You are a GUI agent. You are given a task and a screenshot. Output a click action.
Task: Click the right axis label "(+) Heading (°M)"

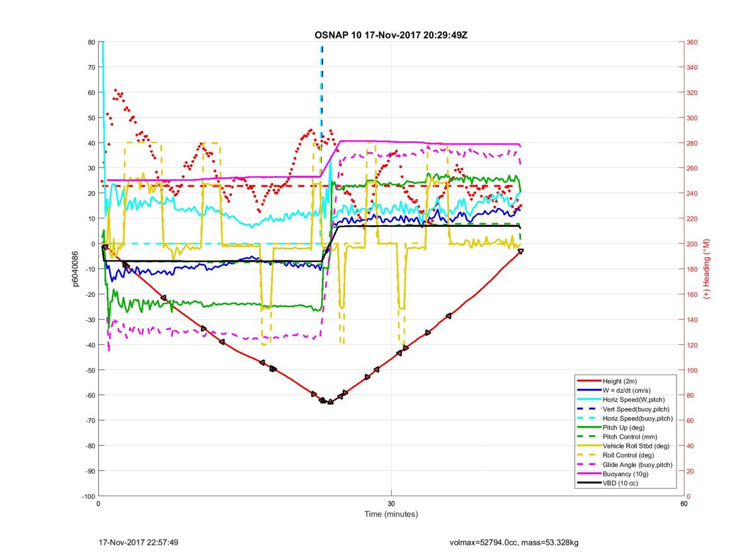click(707, 269)
